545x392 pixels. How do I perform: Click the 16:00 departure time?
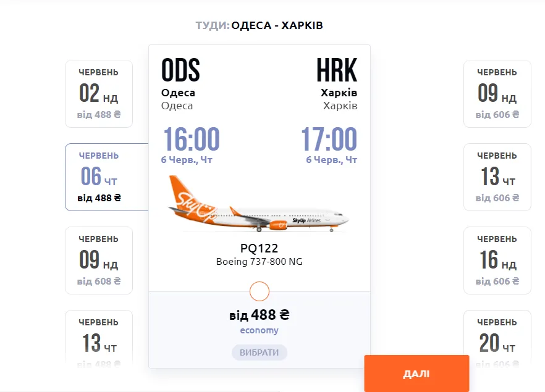click(191, 140)
